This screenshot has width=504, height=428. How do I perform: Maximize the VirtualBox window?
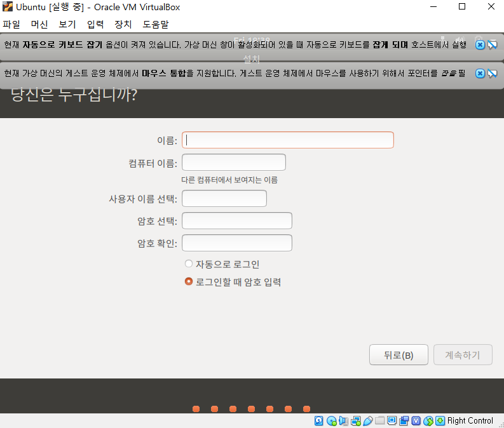coord(462,6)
